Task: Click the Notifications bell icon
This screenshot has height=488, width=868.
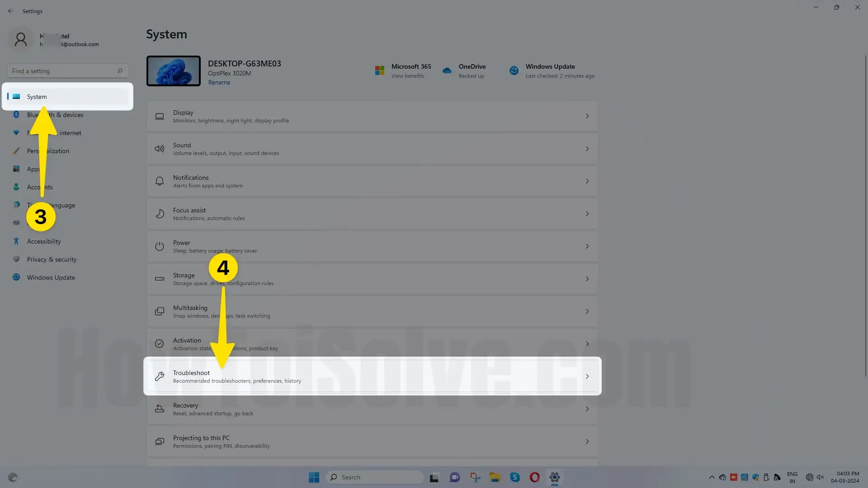Action: (160, 181)
